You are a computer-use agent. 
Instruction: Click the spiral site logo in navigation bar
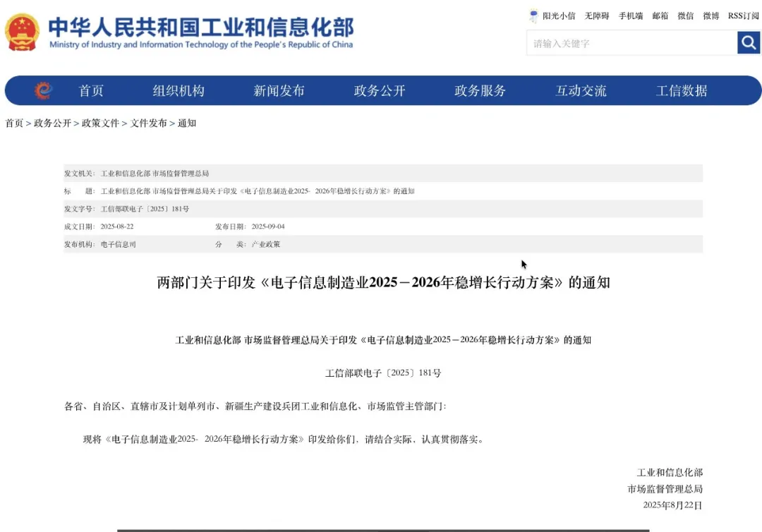(x=44, y=90)
